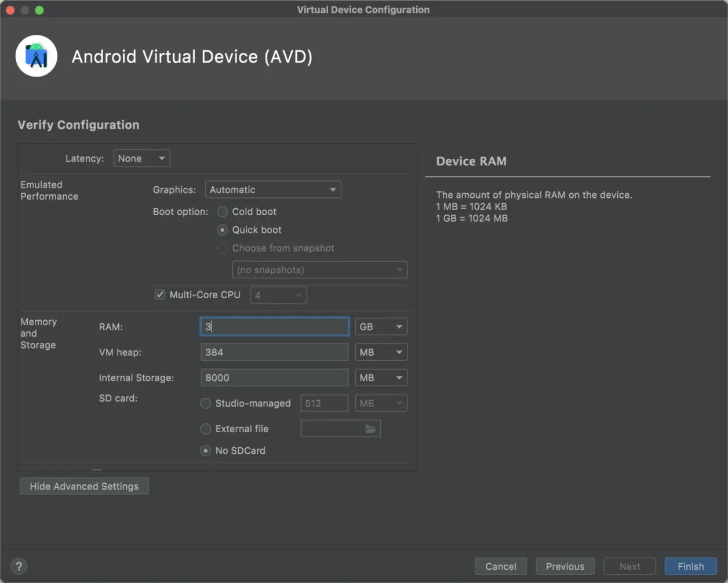728x583 pixels.
Task: Browse for external SD card file folder icon
Action: coord(370,429)
